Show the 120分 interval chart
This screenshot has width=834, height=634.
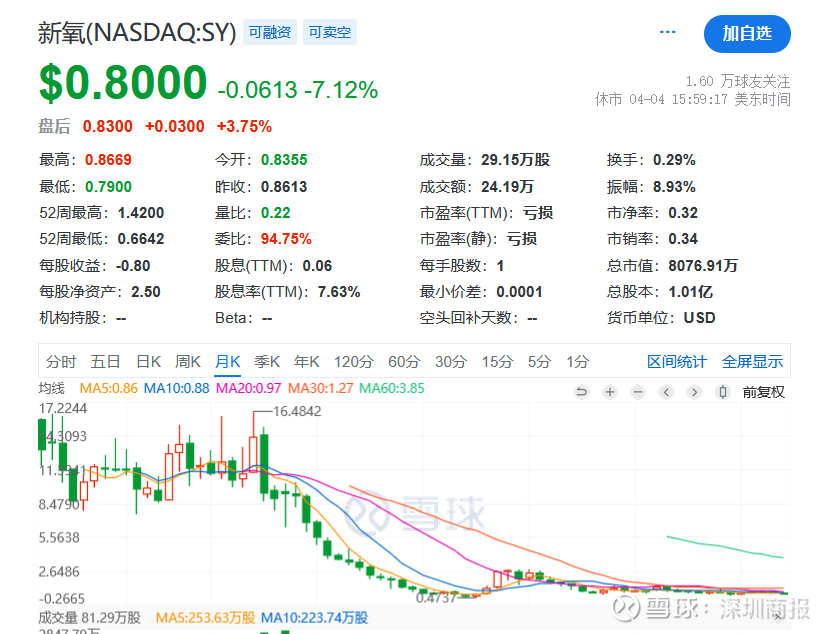coord(354,362)
